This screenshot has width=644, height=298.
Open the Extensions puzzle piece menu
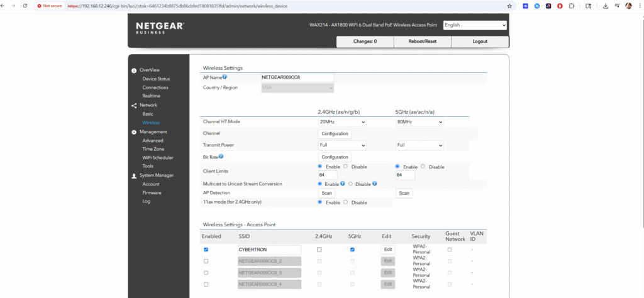tap(571, 6)
